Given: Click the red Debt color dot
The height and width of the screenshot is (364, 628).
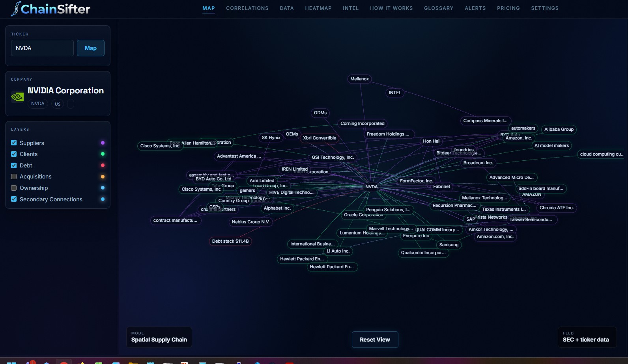Looking at the screenshot, I should [x=103, y=165].
